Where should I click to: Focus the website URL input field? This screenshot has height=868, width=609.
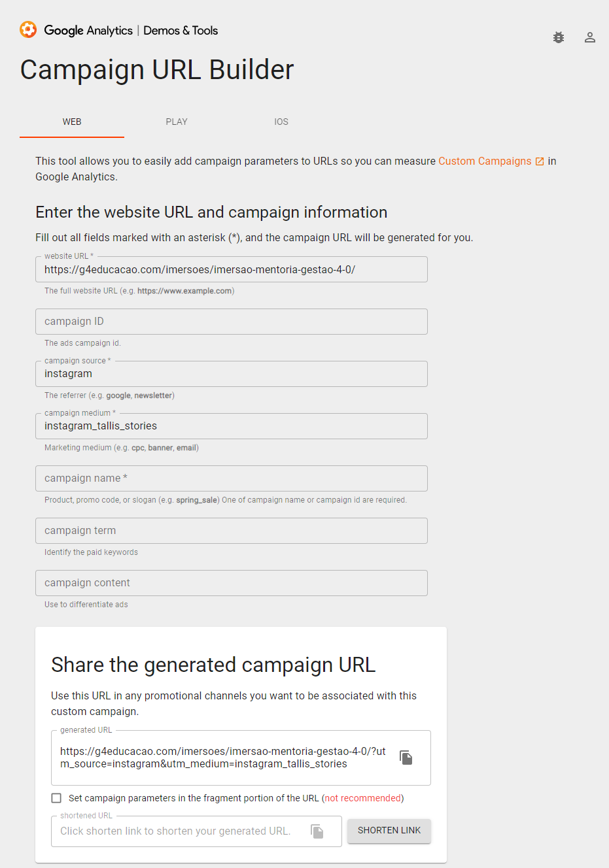point(232,269)
